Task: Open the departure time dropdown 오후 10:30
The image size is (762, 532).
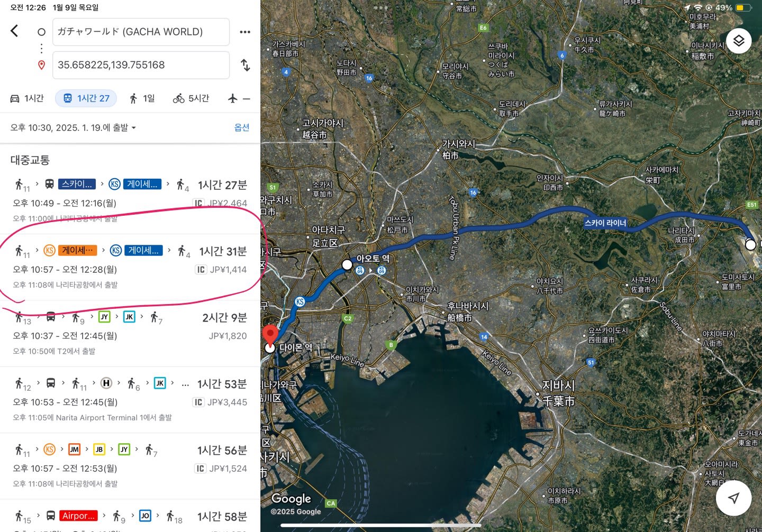Action: tap(73, 127)
